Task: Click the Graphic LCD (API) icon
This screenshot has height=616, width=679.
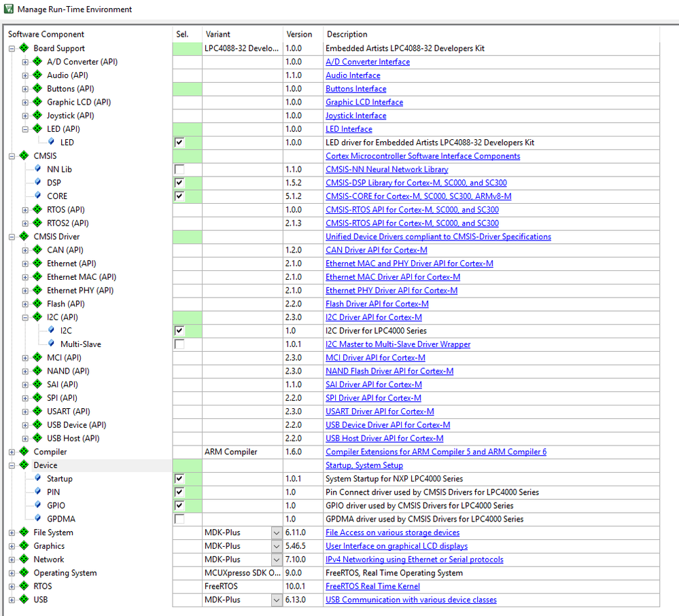Action: pyautogui.click(x=37, y=102)
